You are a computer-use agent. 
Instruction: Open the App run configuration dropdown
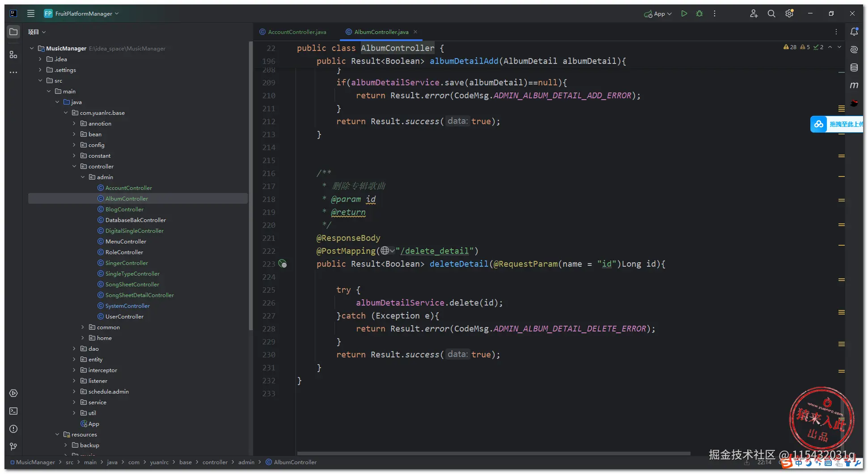tap(658, 14)
